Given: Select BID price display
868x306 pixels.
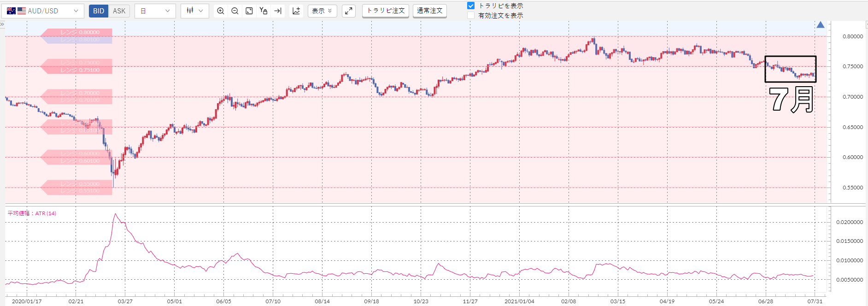Looking at the screenshot, I should (x=99, y=11).
